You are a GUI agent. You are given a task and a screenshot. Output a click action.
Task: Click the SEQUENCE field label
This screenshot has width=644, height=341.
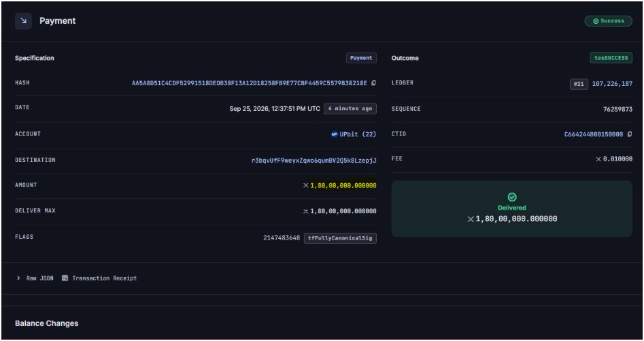[406, 109]
